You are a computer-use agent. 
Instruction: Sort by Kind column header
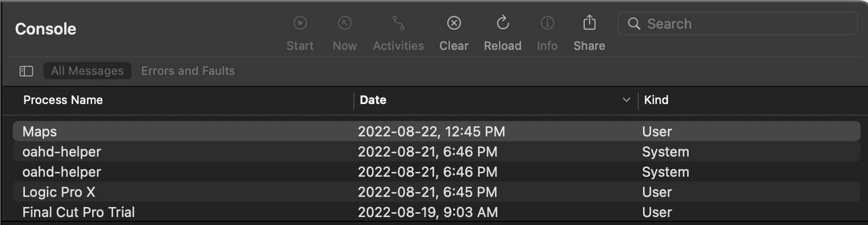pyautogui.click(x=656, y=100)
